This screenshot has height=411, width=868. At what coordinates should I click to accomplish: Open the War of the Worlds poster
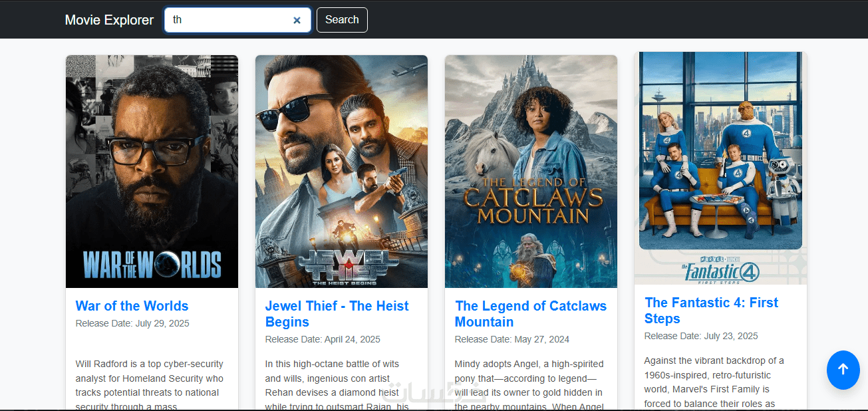coord(152,172)
